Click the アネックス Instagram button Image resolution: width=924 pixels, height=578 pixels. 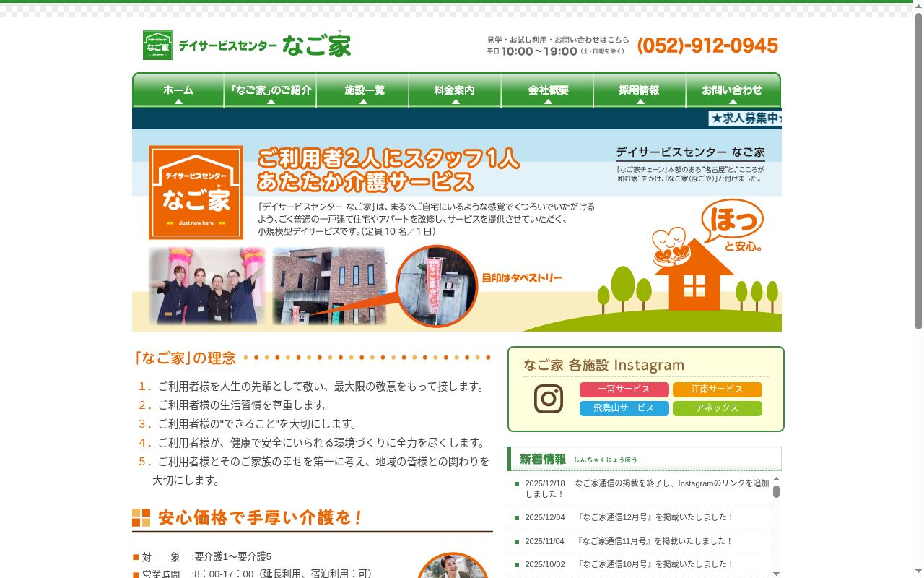click(717, 408)
